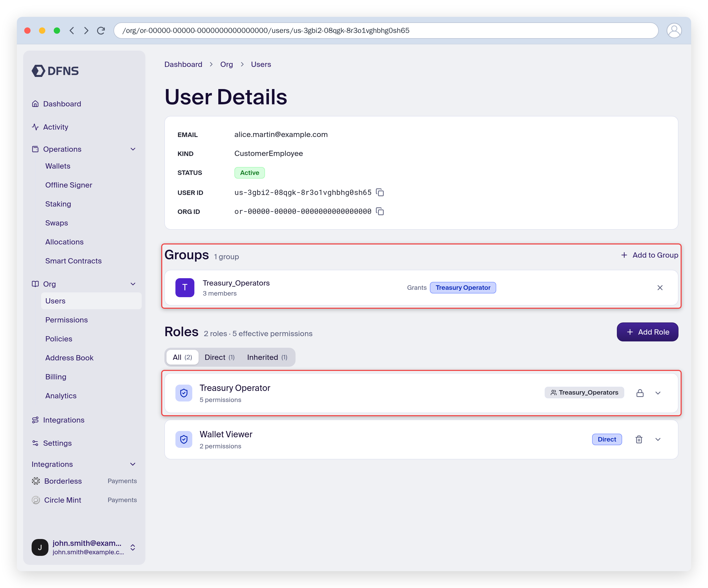Delete the Wallet Viewer role

[639, 439]
